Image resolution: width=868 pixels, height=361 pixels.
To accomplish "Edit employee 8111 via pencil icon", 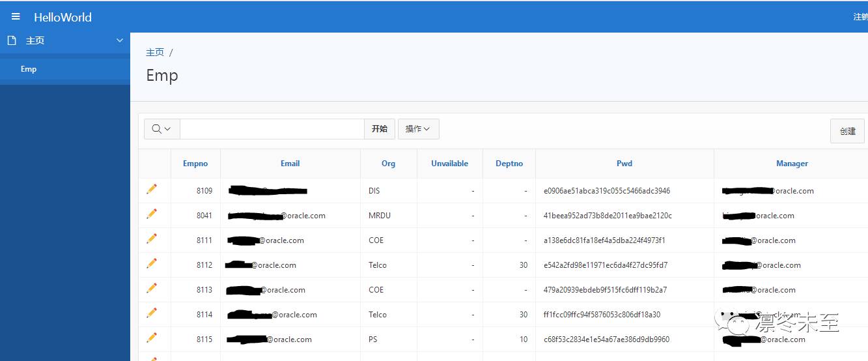I will (x=152, y=238).
